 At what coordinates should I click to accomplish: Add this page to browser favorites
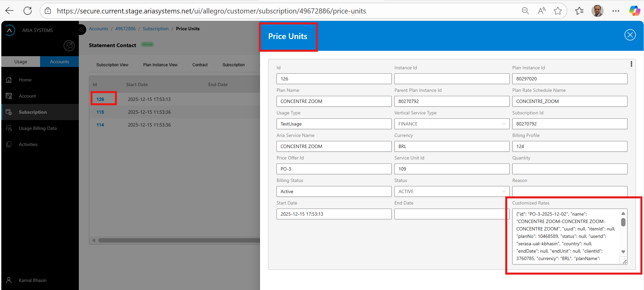click(558, 11)
